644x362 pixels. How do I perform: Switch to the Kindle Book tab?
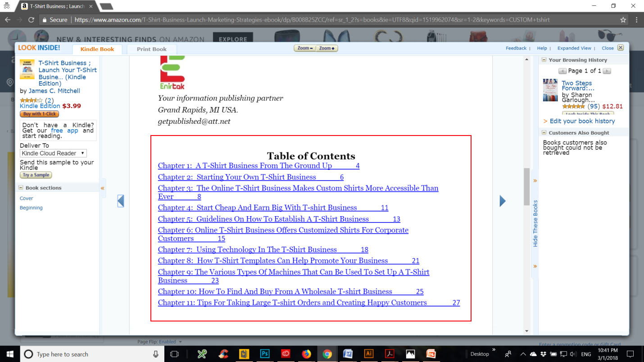[97, 49]
